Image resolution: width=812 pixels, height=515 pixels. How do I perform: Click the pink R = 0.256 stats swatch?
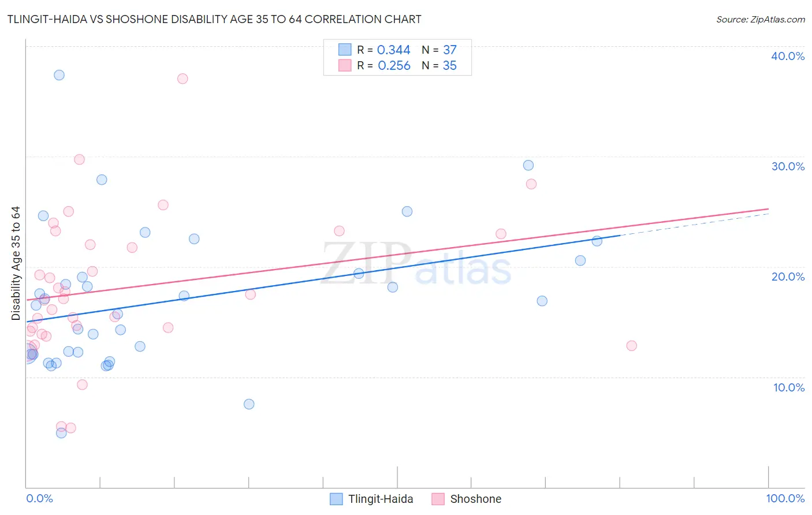click(x=345, y=65)
